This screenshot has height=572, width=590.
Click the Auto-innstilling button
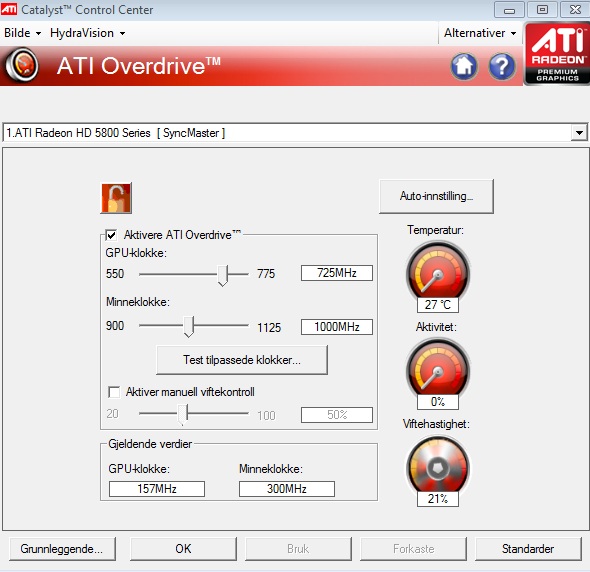tap(436, 196)
